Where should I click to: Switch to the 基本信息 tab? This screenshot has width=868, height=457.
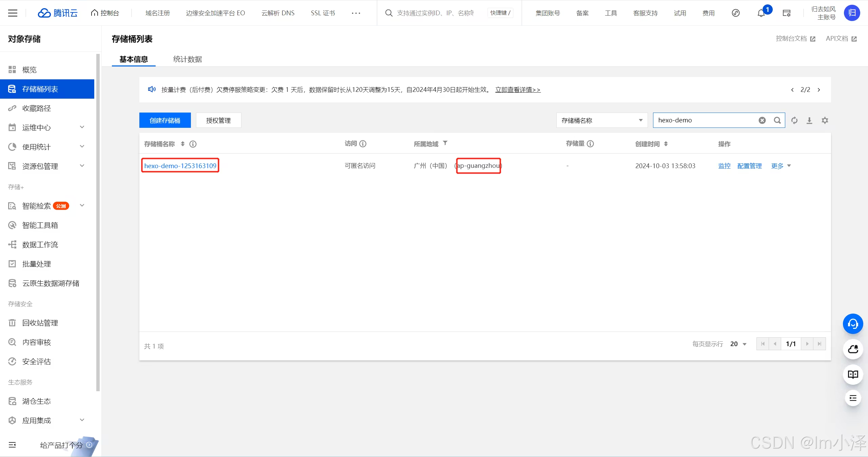134,59
